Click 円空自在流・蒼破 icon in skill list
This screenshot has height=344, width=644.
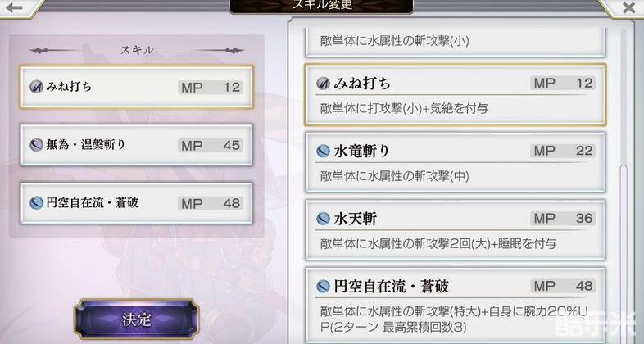pos(324,286)
